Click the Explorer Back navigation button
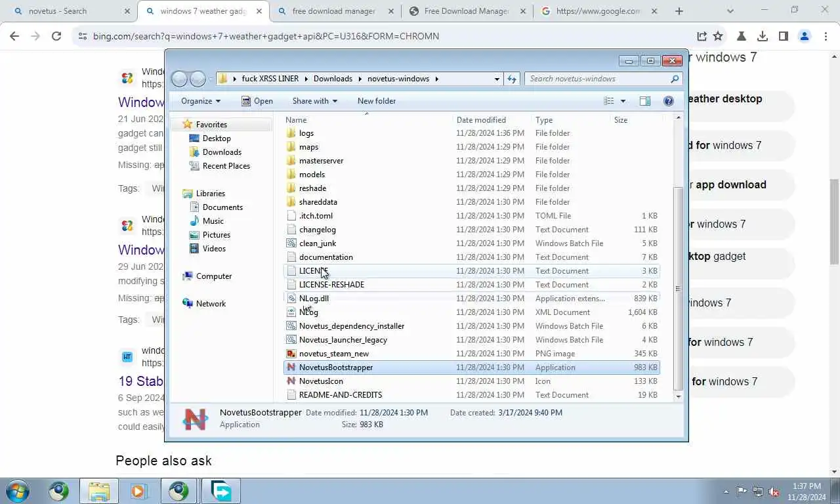The height and width of the screenshot is (504, 840). (179, 79)
